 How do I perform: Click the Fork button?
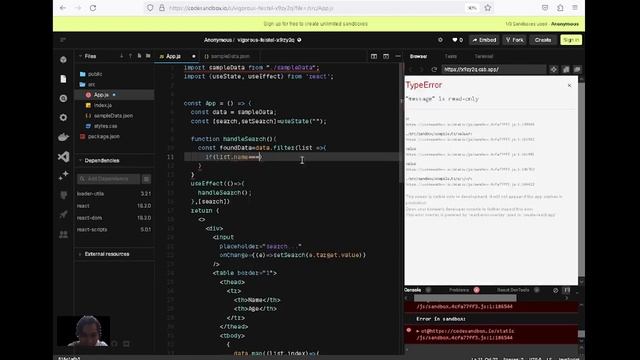[x=514, y=40]
